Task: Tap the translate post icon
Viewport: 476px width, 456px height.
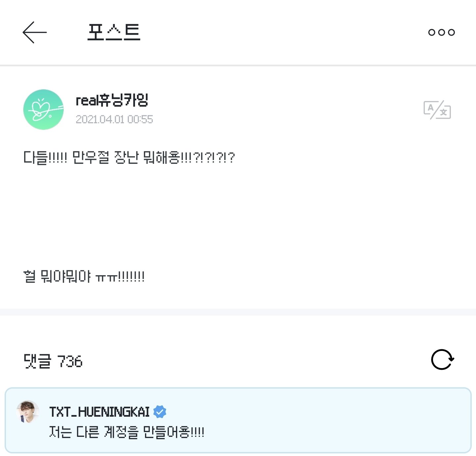Action: (x=437, y=110)
